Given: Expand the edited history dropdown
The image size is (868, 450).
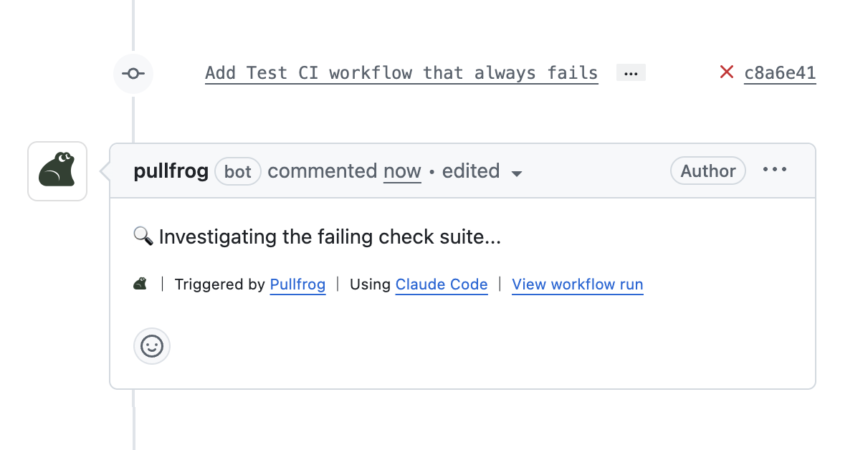Looking at the screenshot, I should click(x=517, y=173).
